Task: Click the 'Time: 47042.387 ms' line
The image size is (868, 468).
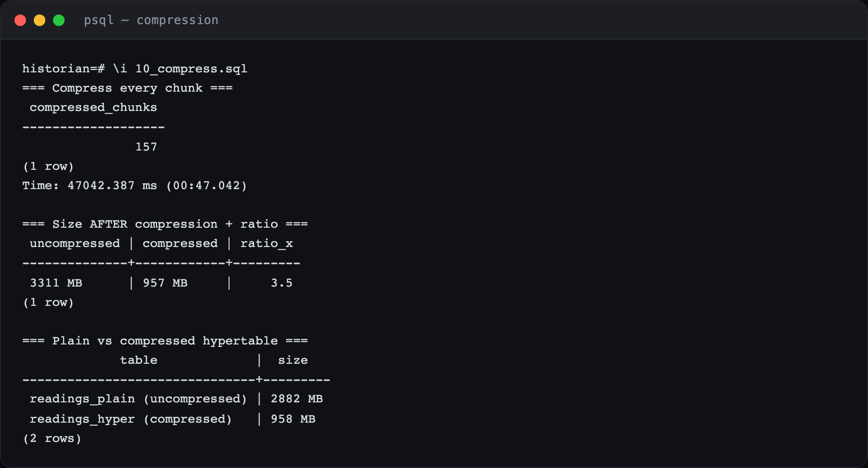Action: (135, 185)
